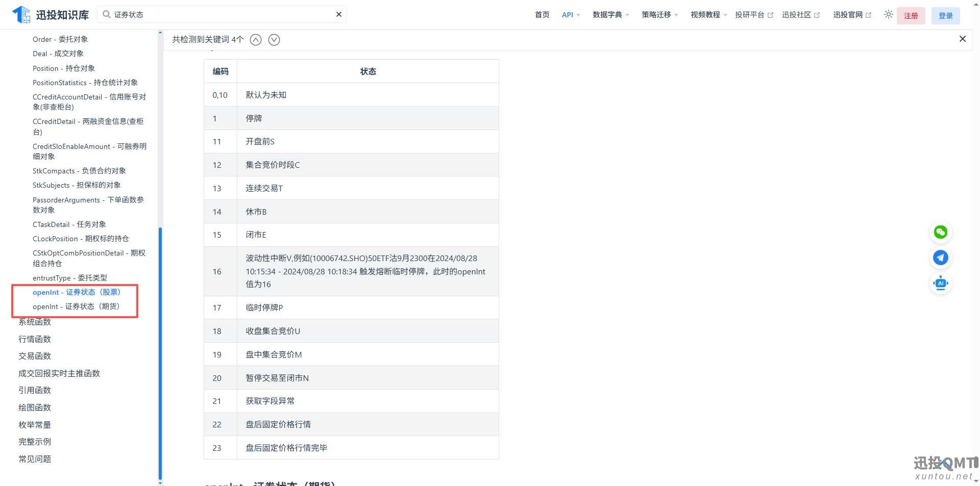
Task: Open the Telegram-style floating button
Action: pyautogui.click(x=940, y=258)
